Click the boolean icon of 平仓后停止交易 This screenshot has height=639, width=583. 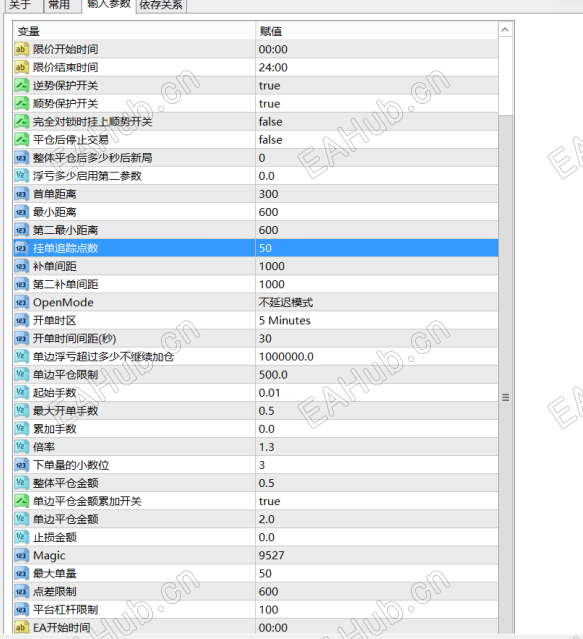(21, 140)
